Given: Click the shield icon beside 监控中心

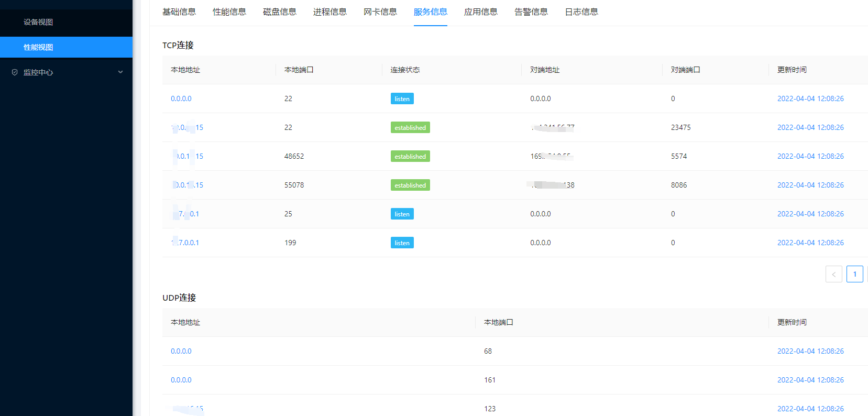Looking at the screenshot, I should [x=15, y=72].
